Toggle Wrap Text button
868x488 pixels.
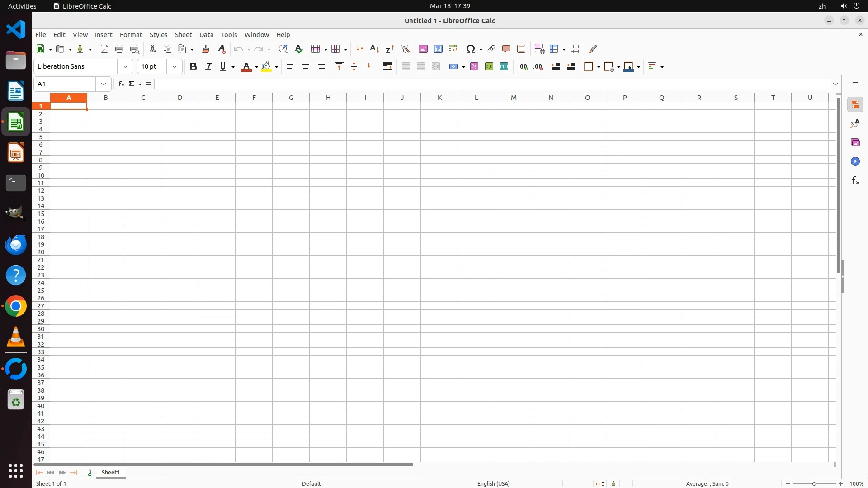[x=387, y=66]
